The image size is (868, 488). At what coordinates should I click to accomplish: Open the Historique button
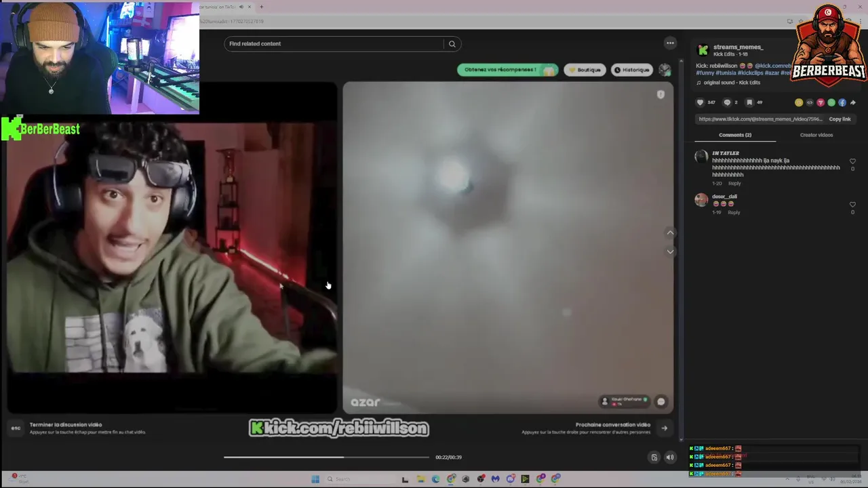coord(632,70)
